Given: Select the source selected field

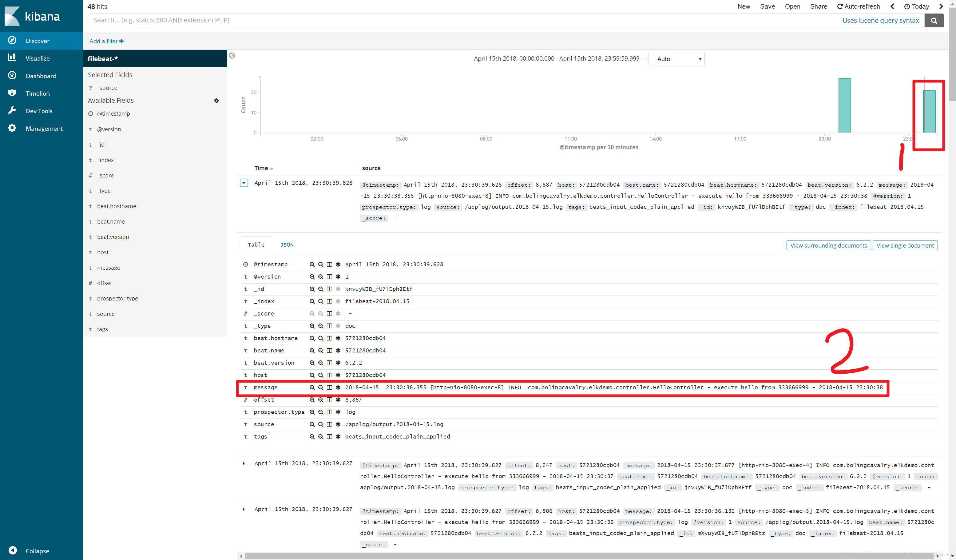Looking at the screenshot, I should (x=108, y=88).
